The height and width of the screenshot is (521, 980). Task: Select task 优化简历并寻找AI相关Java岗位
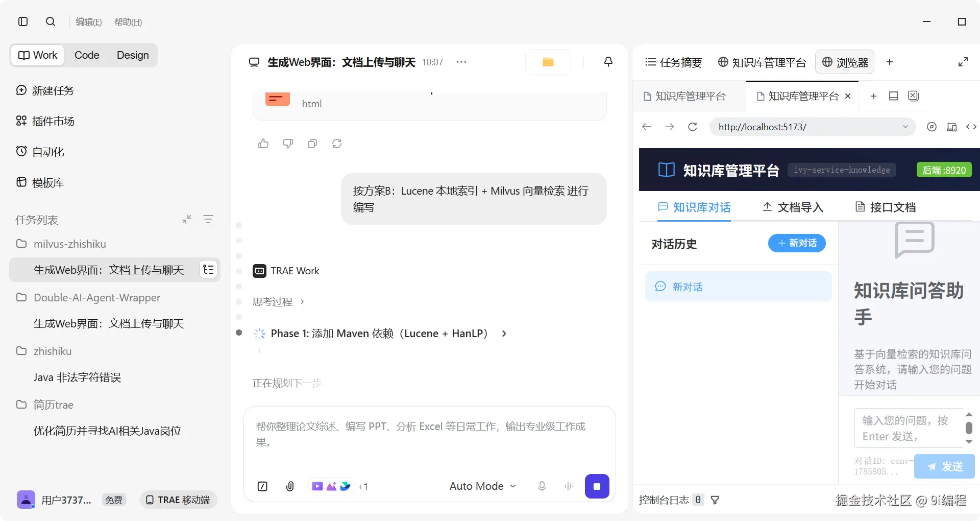[x=107, y=431]
